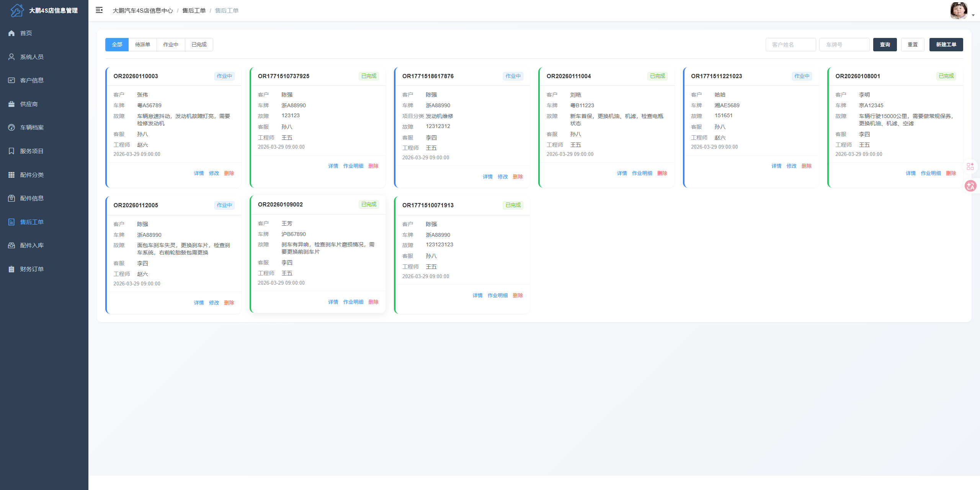Viewport: 980px width, 490px height.
Task: Click the 服务项目 bookmark icon
Action: (11, 151)
